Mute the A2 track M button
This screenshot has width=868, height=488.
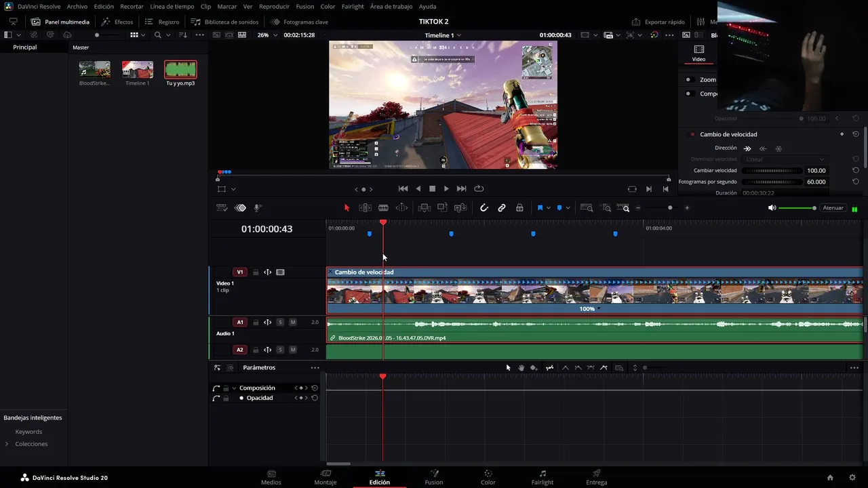tap(293, 350)
